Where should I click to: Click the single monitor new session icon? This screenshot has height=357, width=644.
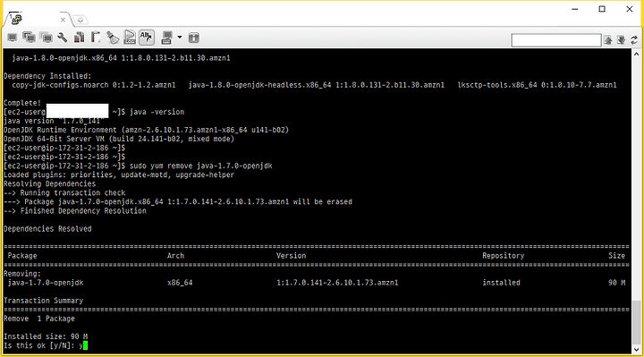[x=13, y=38]
